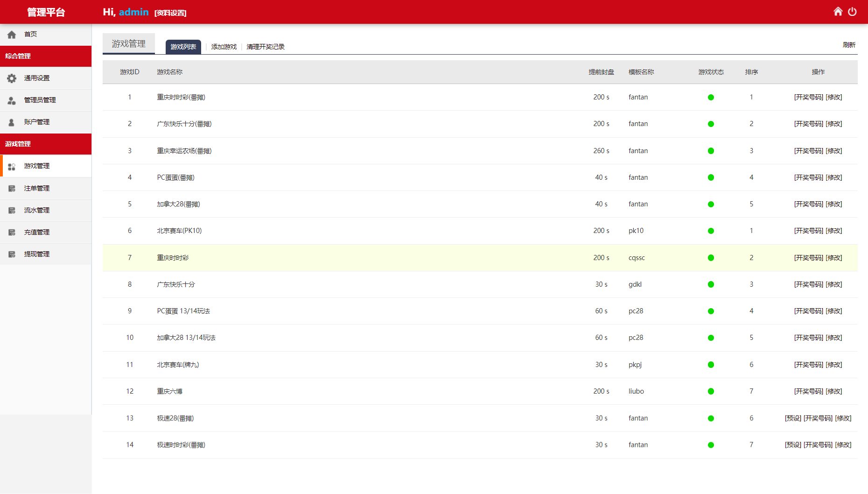Image resolution: width=868 pixels, height=494 pixels.
Task: Click the cqssc template cell
Action: coord(637,258)
